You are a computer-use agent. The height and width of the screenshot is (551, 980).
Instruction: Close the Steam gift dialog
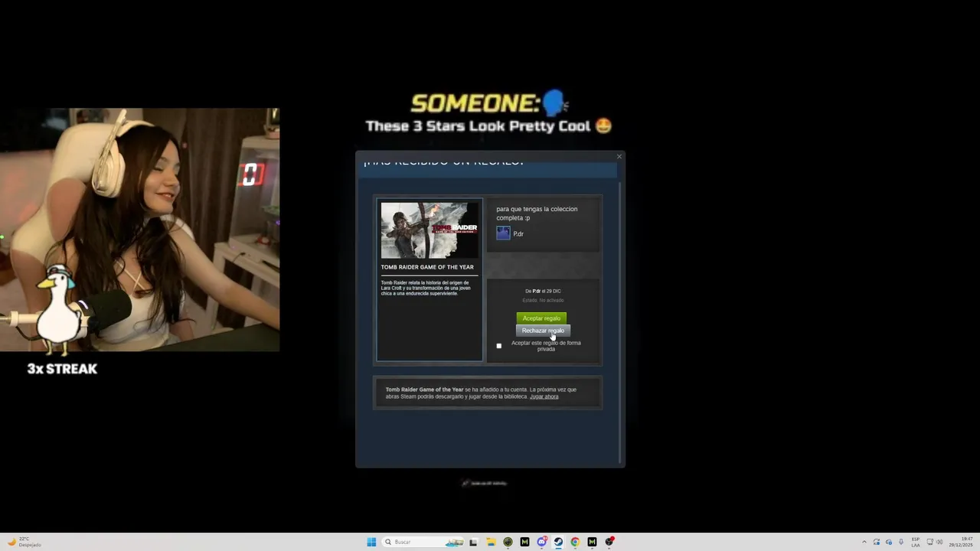(619, 157)
